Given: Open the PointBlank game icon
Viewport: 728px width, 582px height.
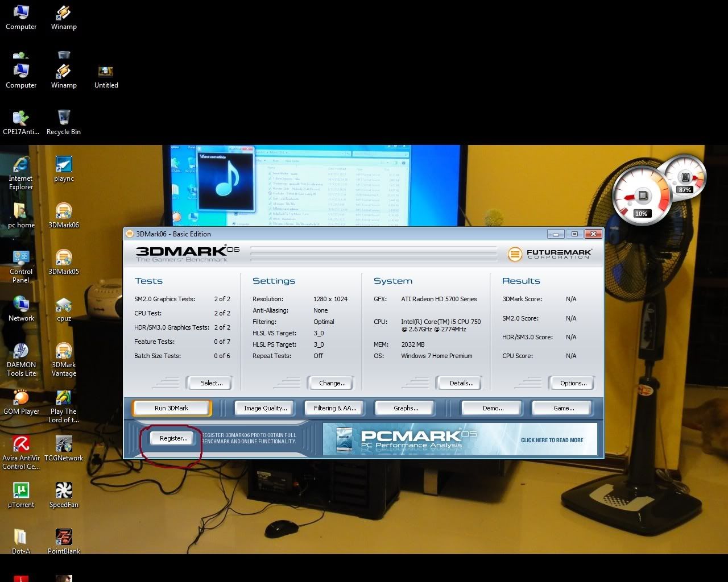Looking at the screenshot, I should coord(64,538).
